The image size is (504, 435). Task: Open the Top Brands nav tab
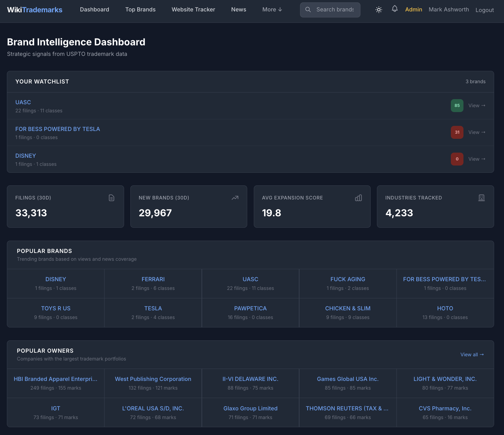tap(140, 10)
